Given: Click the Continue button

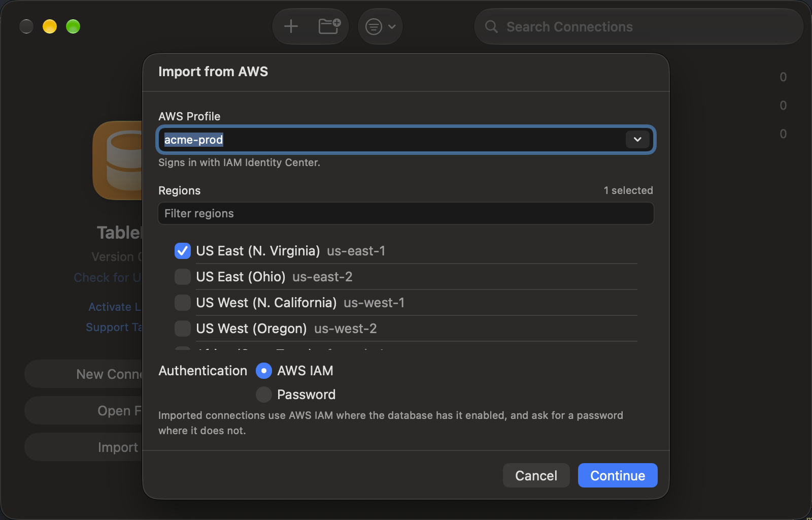Looking at the screenshot, I should [618, 475].
